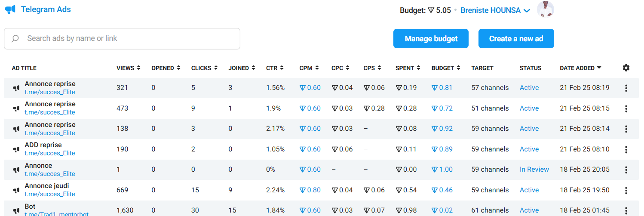Viewport: 644px width, 216px height.
Task: Click the 2.17% CTR value
Action: click(275, 129)
